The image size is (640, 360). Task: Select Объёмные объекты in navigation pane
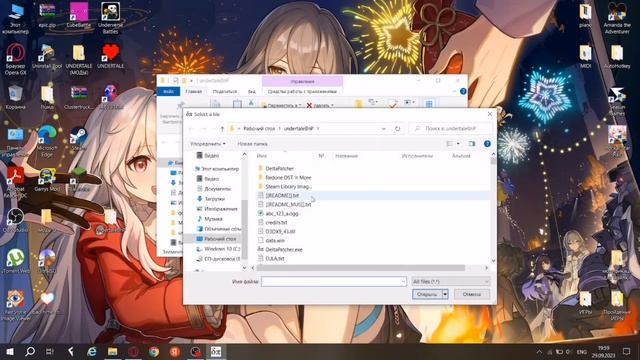[x=219, y=229]
